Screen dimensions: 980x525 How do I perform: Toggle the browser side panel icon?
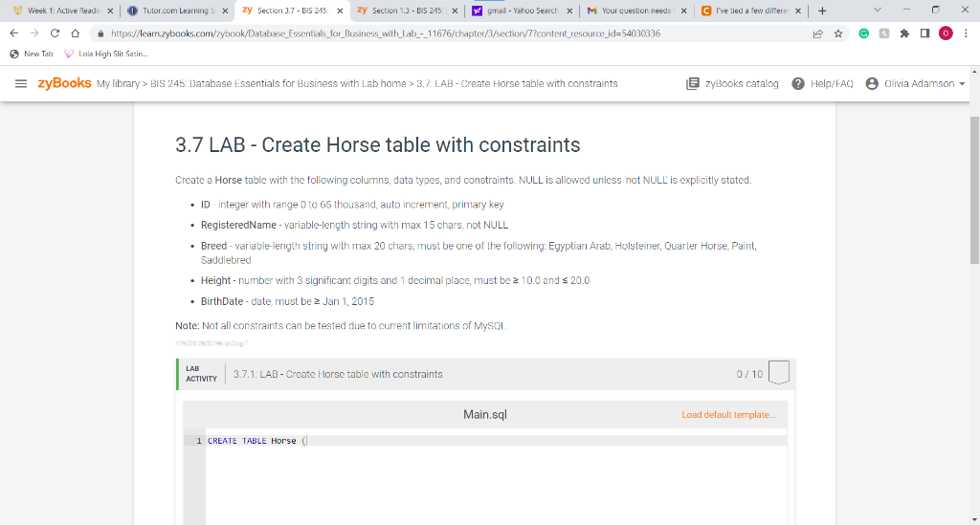[925, 33]
